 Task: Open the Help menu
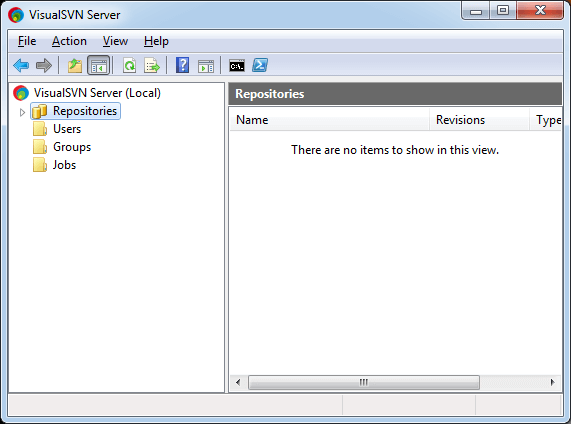[x=156, y=42]
